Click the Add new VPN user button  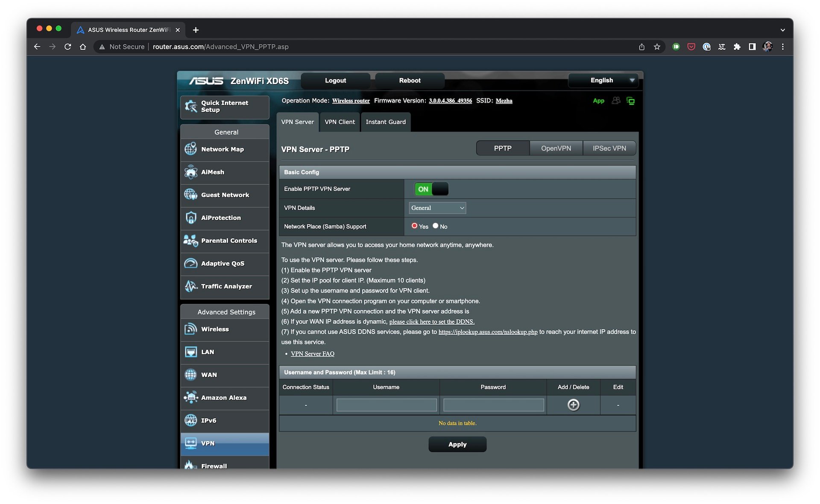tap(573, 405)
